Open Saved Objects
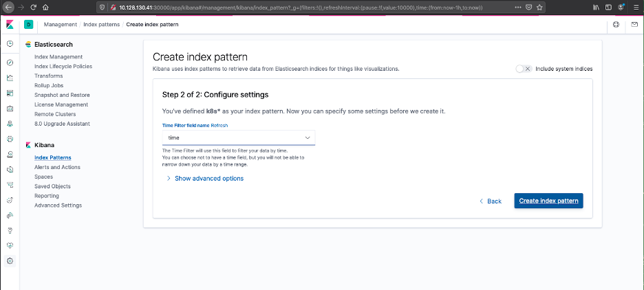Screen dimensions: 644x290 52,186
